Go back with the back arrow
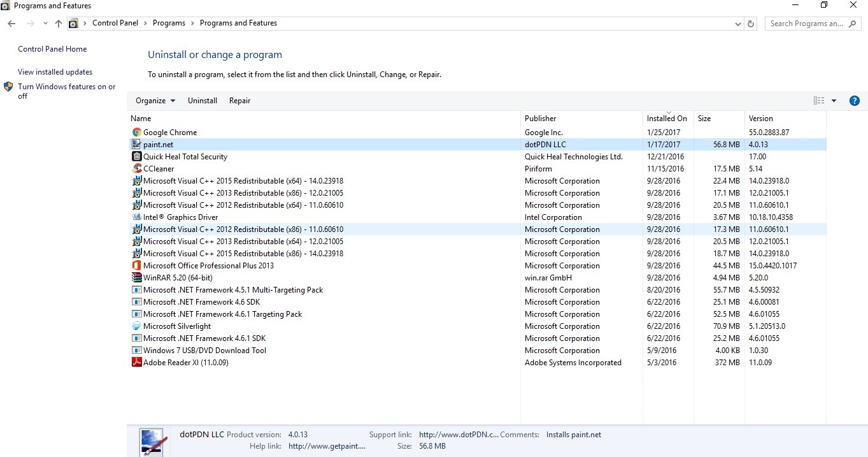868x457 pixels. pyautogui.click(x=11, y=24)
